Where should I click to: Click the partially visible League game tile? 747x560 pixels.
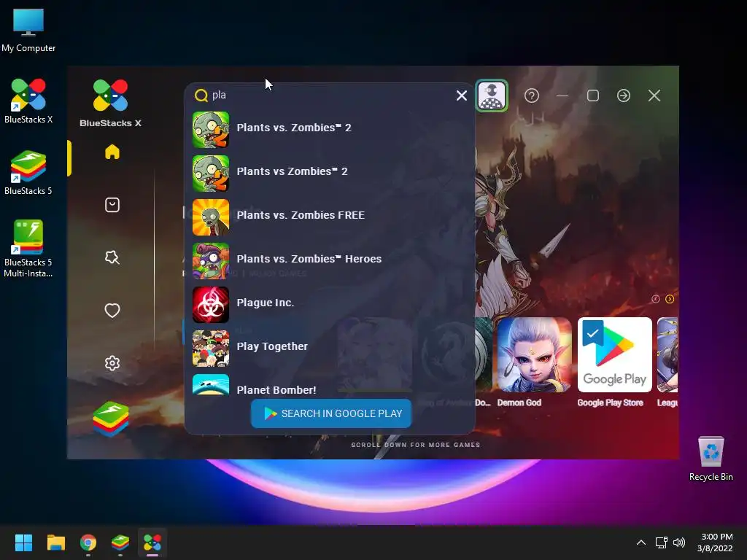(x=667, y=355)
